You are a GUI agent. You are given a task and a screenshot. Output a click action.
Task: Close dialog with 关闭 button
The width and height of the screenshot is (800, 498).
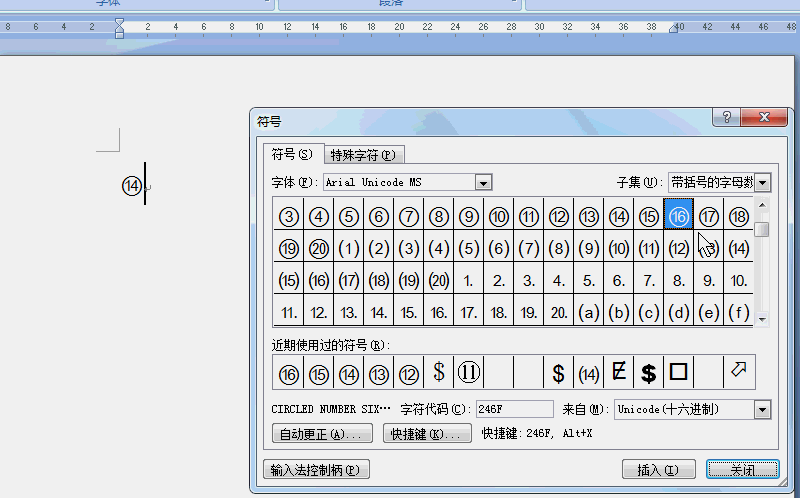pos(743,469)
